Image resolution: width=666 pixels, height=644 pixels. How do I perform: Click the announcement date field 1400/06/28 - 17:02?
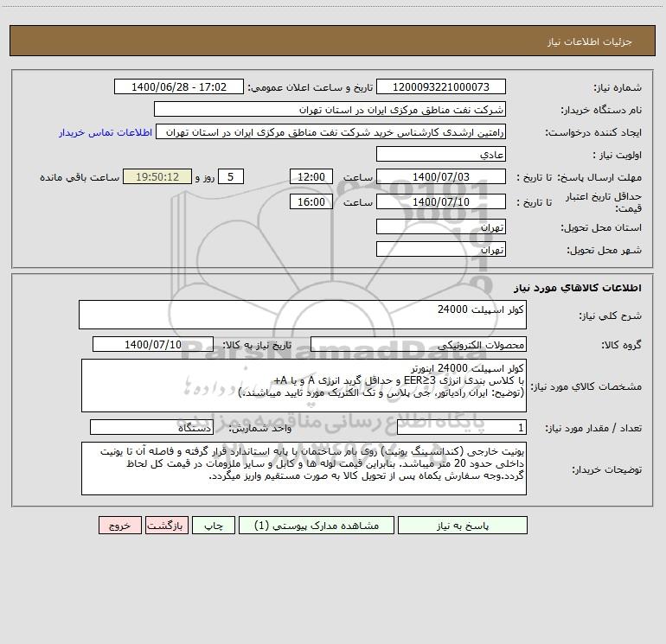pyautogui.click(x=179, y=86)
